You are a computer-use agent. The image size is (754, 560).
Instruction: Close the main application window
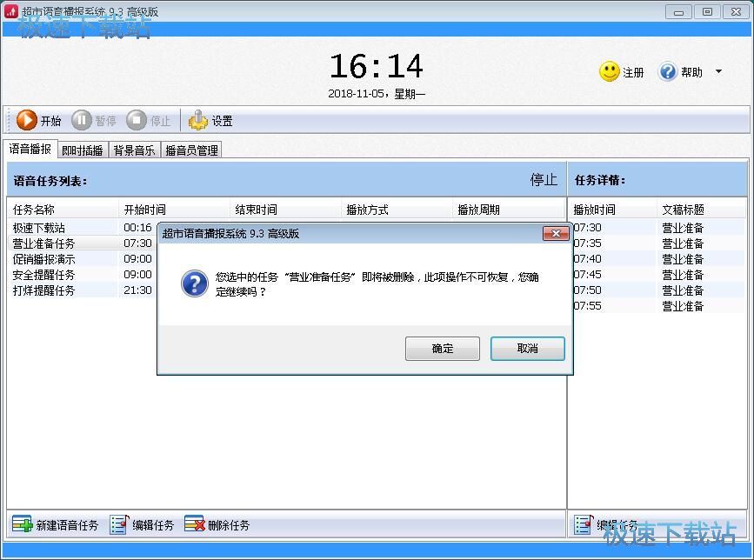click(x=736, y=12)
